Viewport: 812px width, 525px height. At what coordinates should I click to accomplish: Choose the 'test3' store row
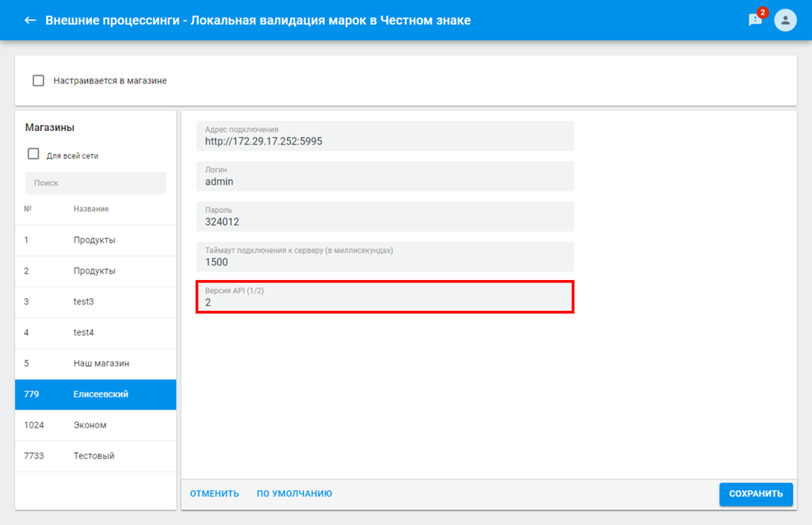pos(95,301)
